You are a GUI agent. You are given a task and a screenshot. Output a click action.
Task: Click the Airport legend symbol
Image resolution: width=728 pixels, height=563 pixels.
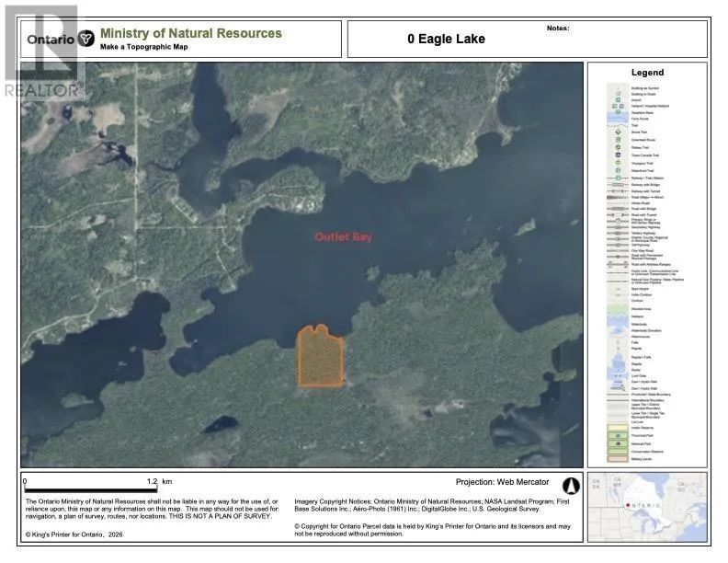tap(618, 100)
